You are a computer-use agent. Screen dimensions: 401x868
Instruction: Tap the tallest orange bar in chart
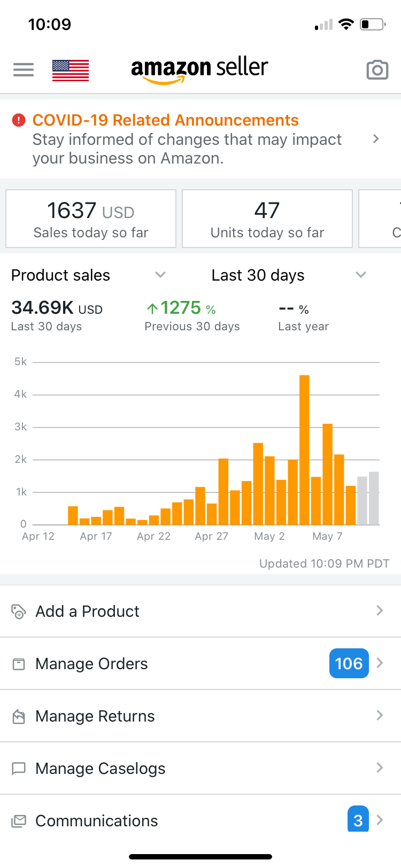pos(304,449)
